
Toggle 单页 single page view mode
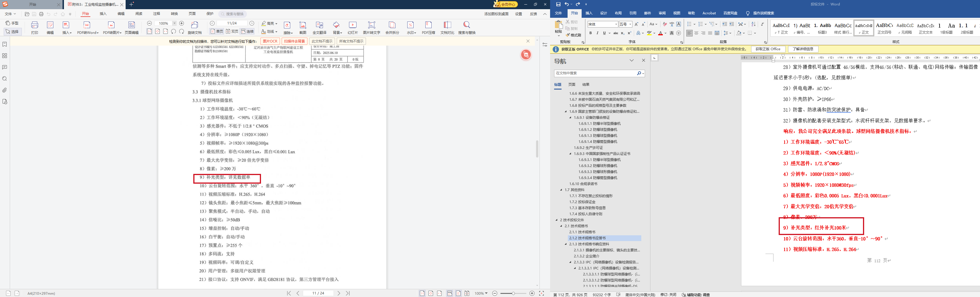click(217, 32)
